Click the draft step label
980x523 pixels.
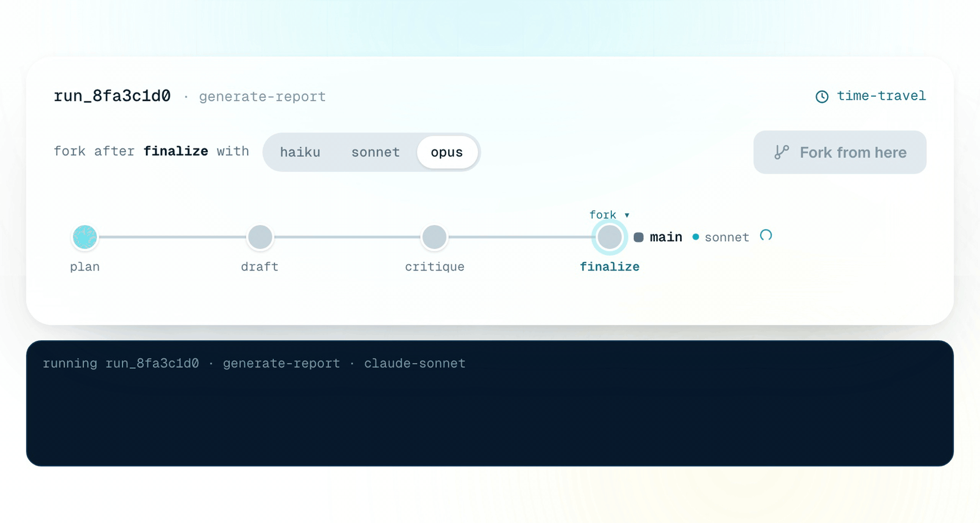coord(260,267)
